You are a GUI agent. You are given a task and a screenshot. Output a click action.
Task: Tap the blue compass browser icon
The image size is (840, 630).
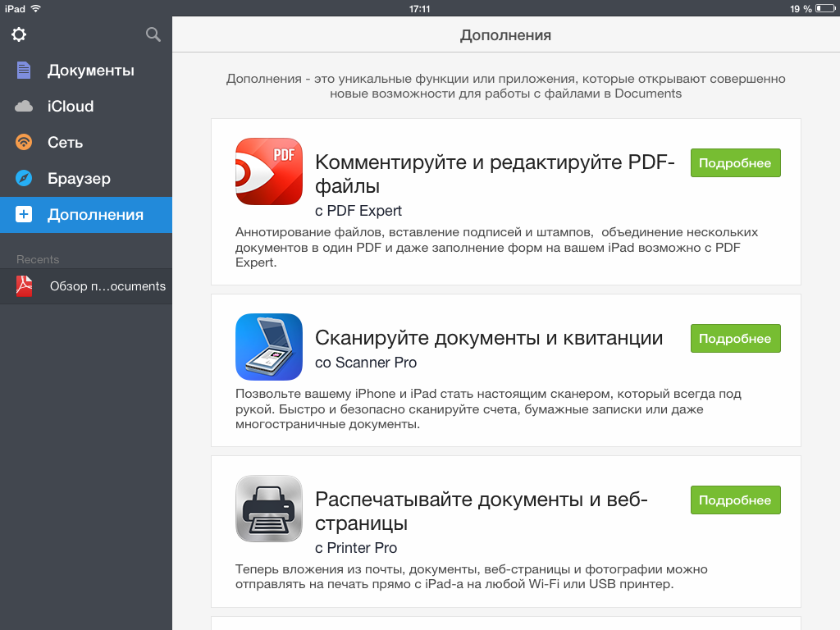click(24, 179)
